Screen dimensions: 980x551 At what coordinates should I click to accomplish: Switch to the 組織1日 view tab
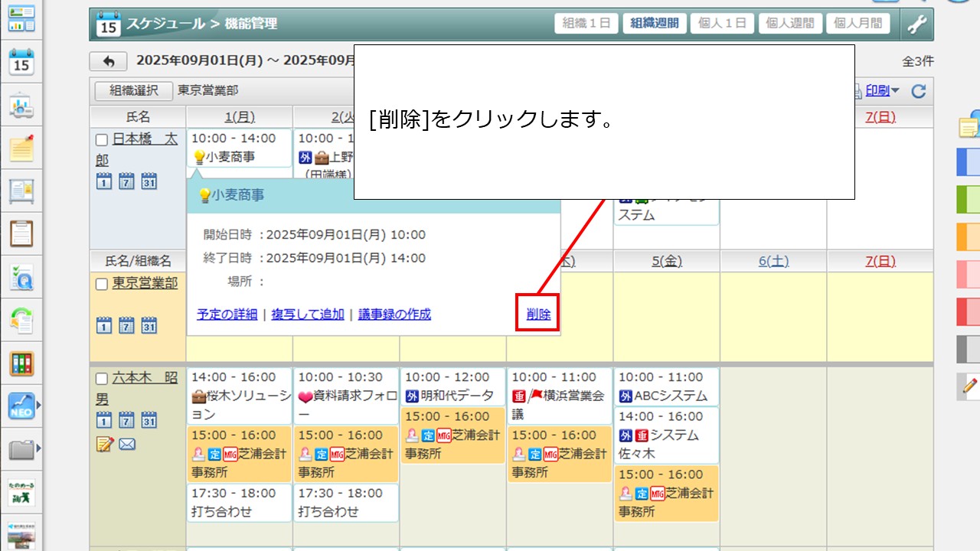(586, 24)
